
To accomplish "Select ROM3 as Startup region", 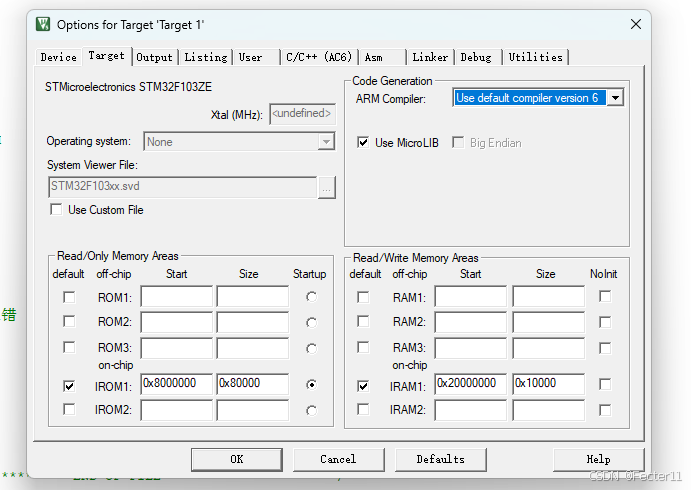I will 312,349.
